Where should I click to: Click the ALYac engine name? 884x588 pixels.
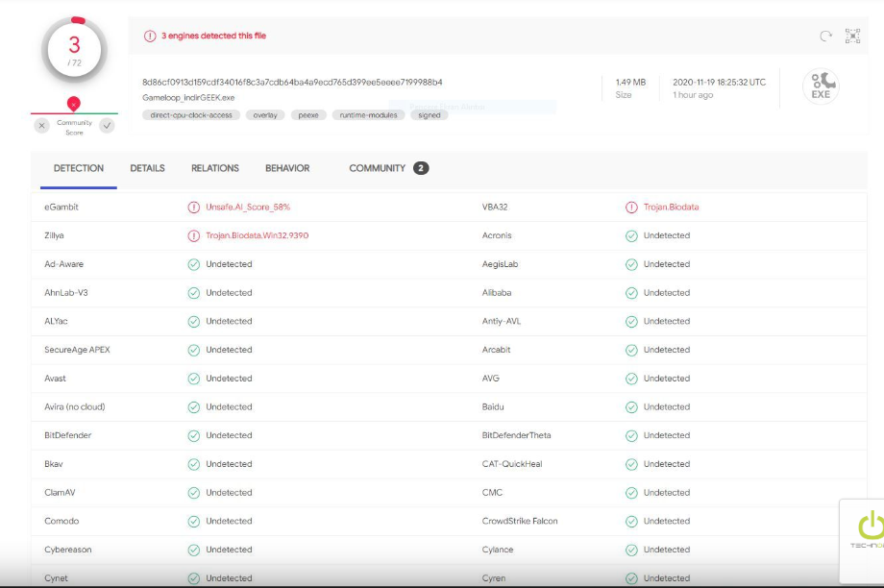56,321
